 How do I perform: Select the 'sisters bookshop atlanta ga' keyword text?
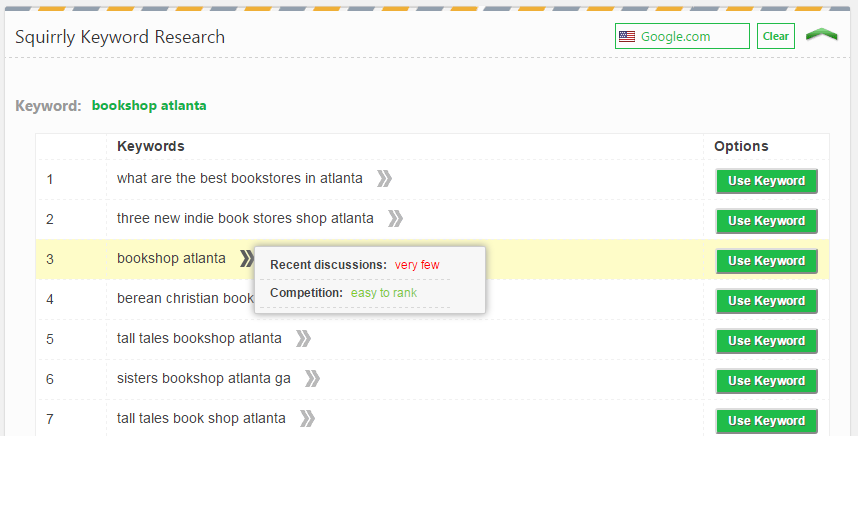[x=204, y=379]
